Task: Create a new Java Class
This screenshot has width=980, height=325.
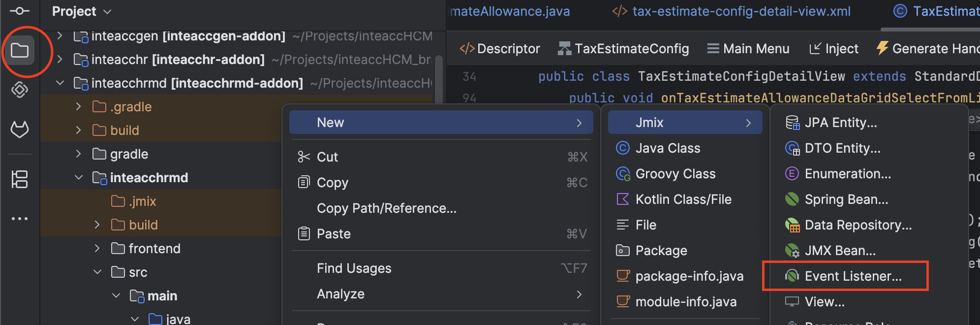Action: coord(685,148)
